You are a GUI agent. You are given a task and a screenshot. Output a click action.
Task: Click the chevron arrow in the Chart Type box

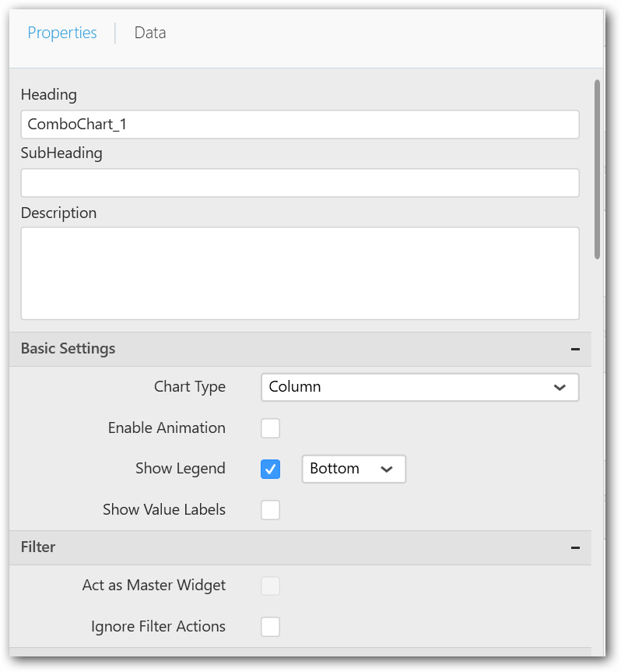click(x=560, y=388)
